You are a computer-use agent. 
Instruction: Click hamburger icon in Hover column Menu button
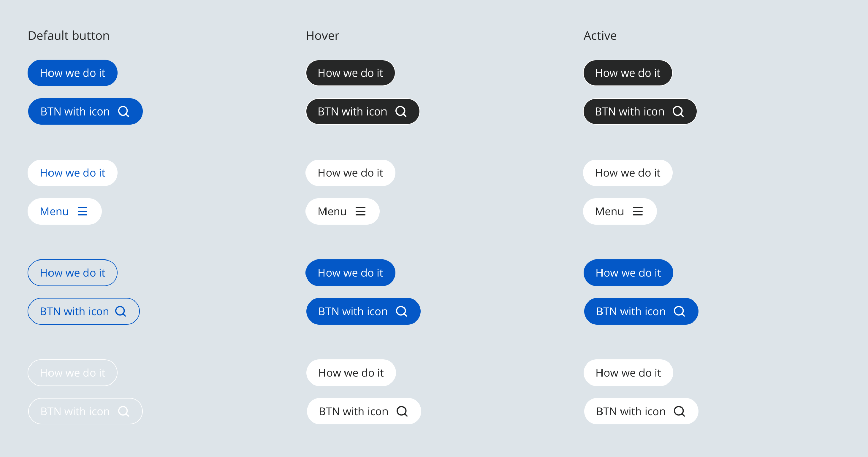tap(360, 211)
